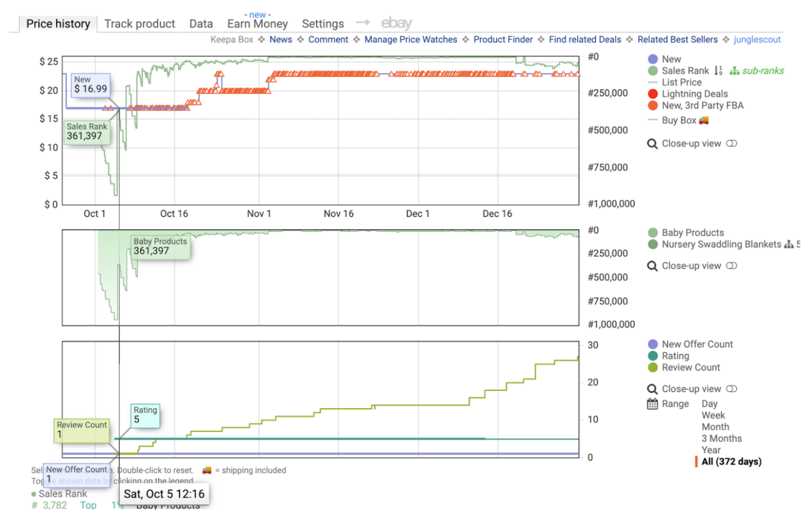Open the Manage Price Watches link
Screen dimensions: 809x532
click(410, 40)
